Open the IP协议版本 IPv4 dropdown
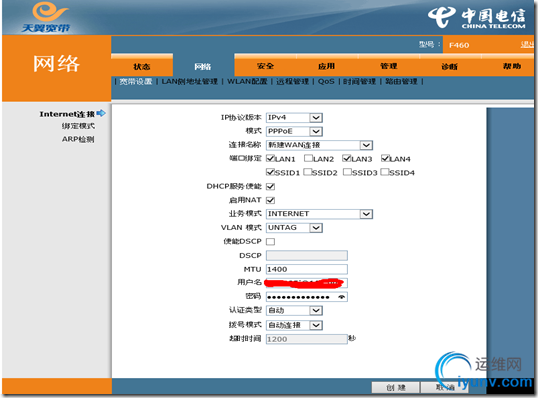Screen dimensions: 538x398 [x=294, y=118]
